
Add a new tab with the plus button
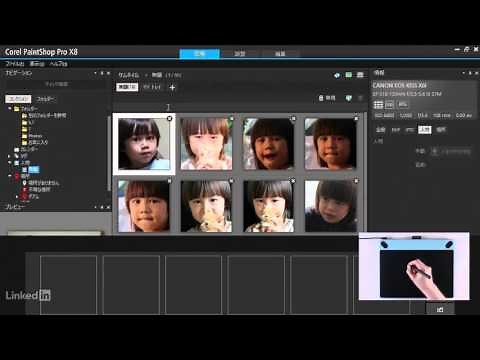[172, 88]
